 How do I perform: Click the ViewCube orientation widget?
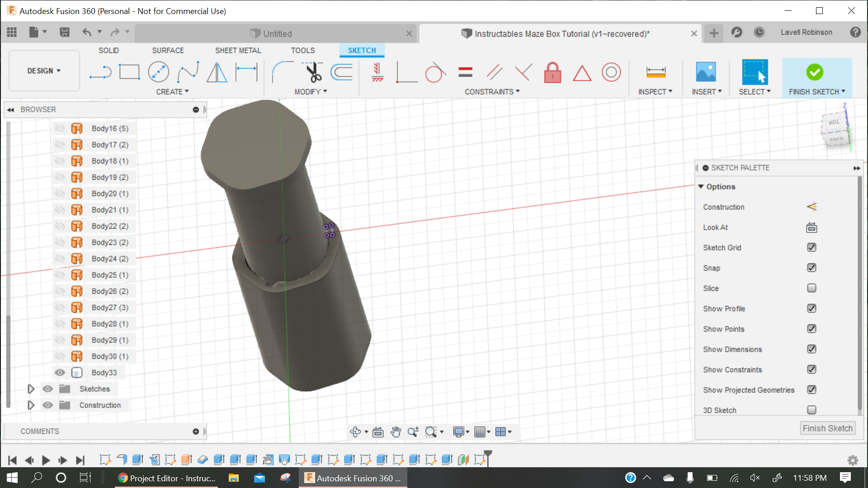(x=835, y=130)
